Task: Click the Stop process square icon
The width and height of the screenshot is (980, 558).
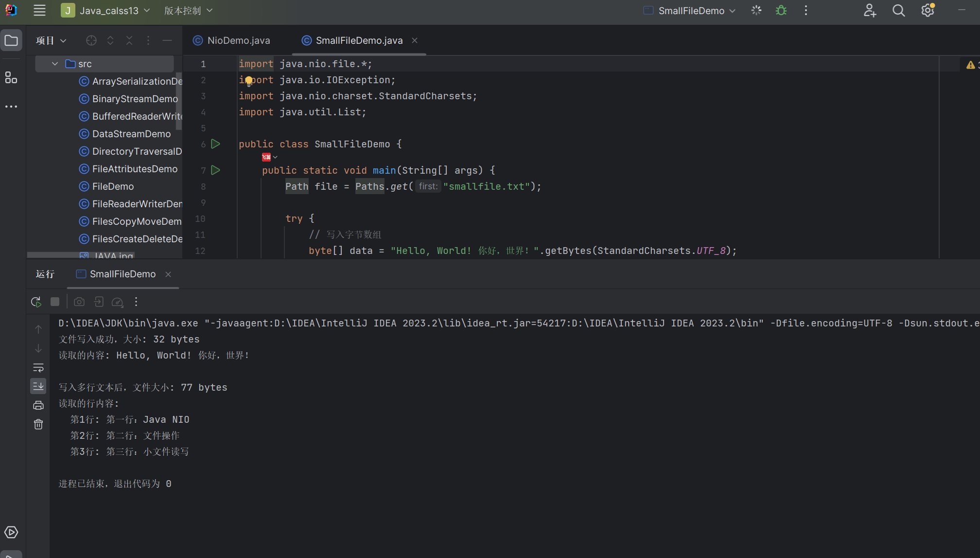Action: (55, 302)
